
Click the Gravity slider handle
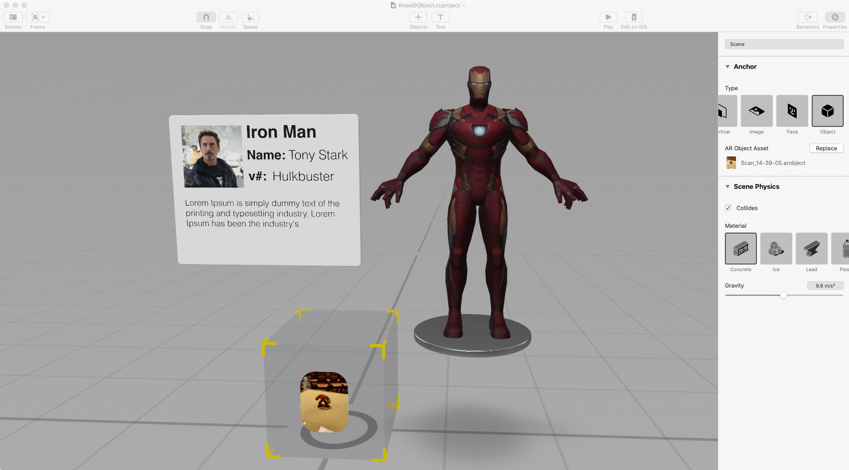click(784, 295)
